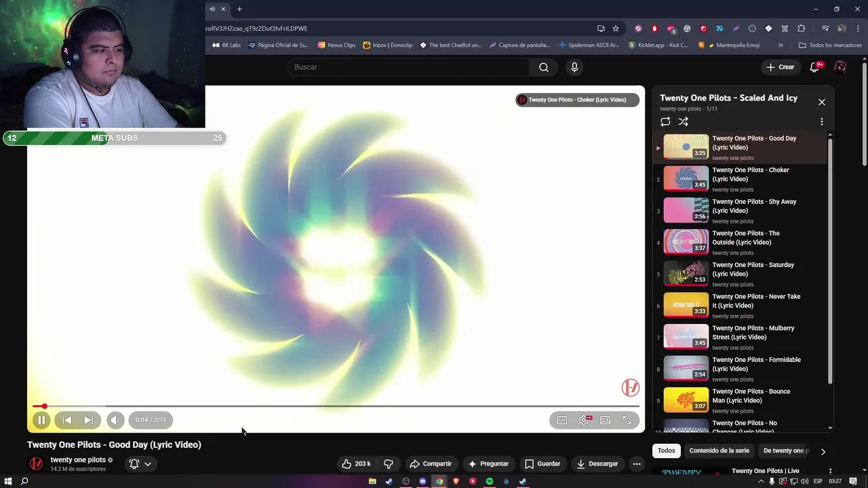This screenshot has width=868, height=488.
Task: Expand hidden bookmarks with double chevron
Action: coord(781,45)
